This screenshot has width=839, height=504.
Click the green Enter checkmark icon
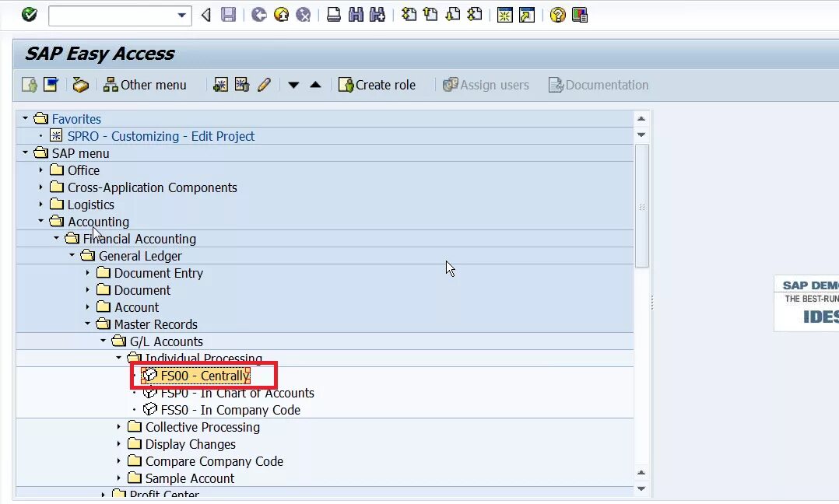point(30,15)
